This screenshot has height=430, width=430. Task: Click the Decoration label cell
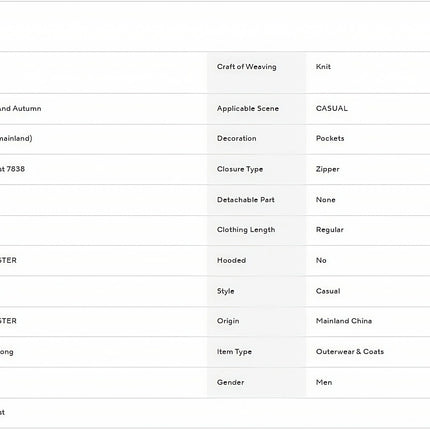pos(256,139)
